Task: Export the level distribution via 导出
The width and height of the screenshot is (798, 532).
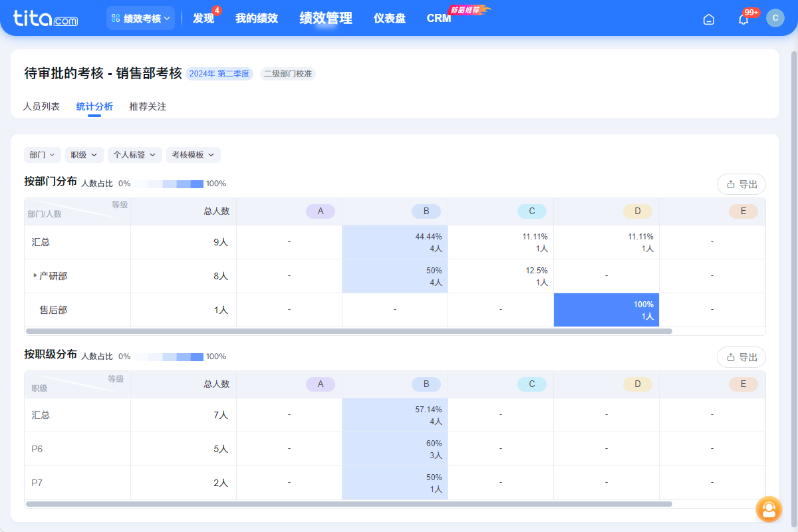Action: click(741, 357)
